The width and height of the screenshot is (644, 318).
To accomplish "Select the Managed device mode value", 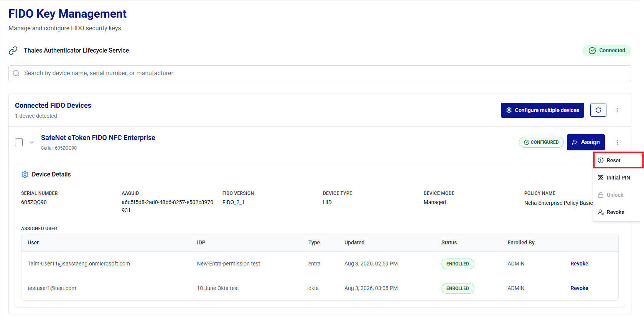I will pyautogui.click(x=435, y=202).
